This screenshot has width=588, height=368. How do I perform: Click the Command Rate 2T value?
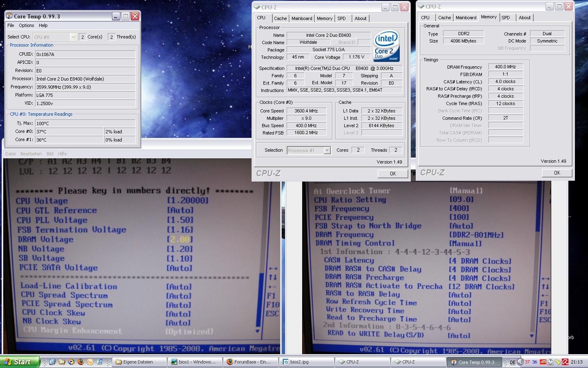pos(506,118)
